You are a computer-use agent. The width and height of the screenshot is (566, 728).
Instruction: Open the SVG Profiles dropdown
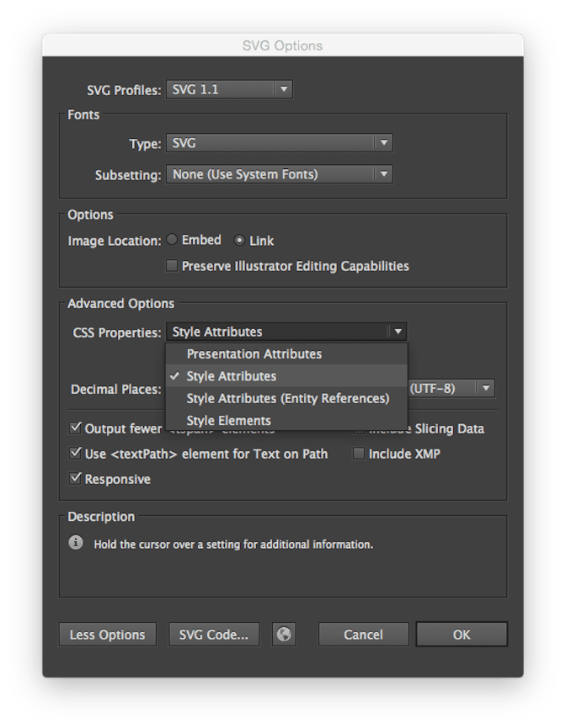(x=284, y=89)
